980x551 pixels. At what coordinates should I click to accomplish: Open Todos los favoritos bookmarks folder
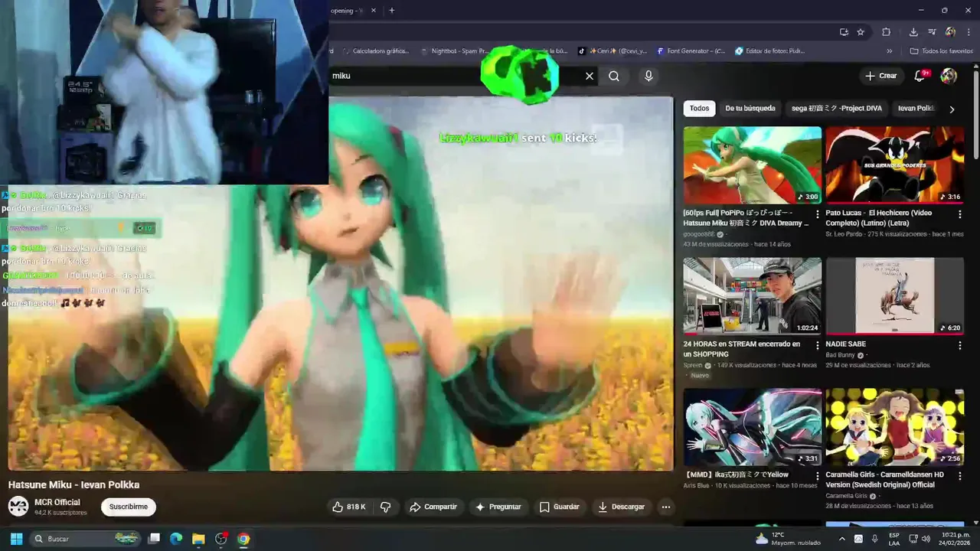point(942,51)
